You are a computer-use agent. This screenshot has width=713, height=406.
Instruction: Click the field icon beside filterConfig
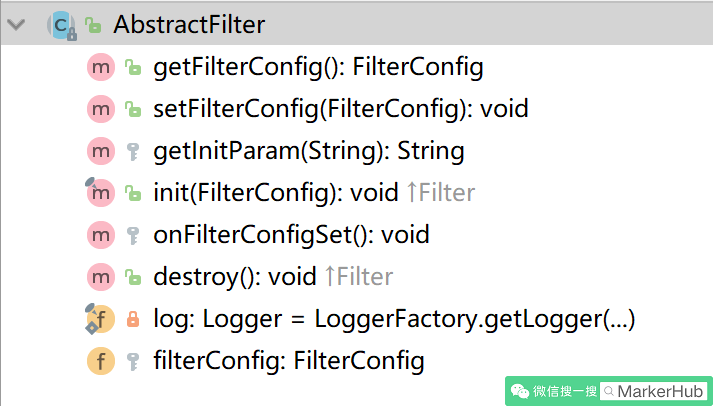[100, 361]
